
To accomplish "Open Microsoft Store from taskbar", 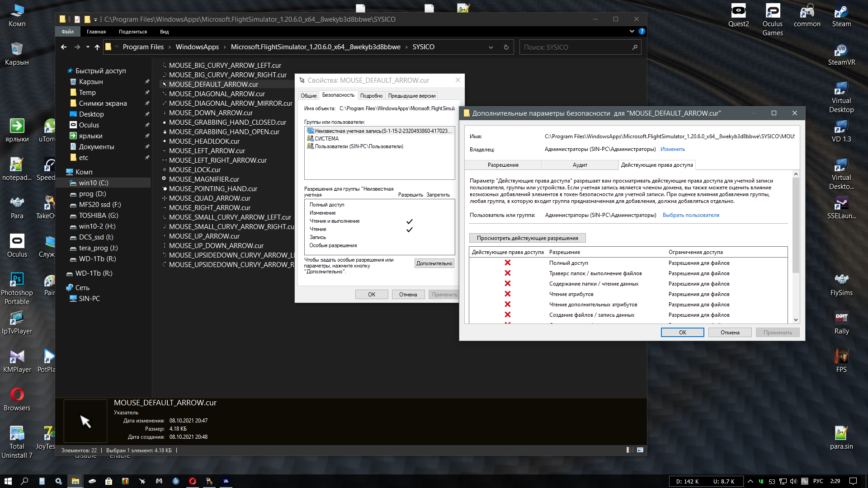I will 108,481.
